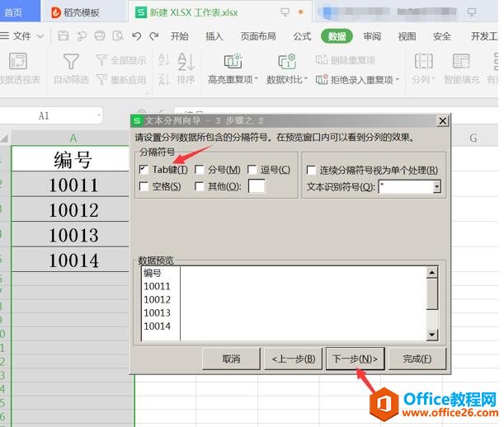504x427 pixels.
Task: Click the 分列 text-to-columns tool
Action: coord(423,68)
